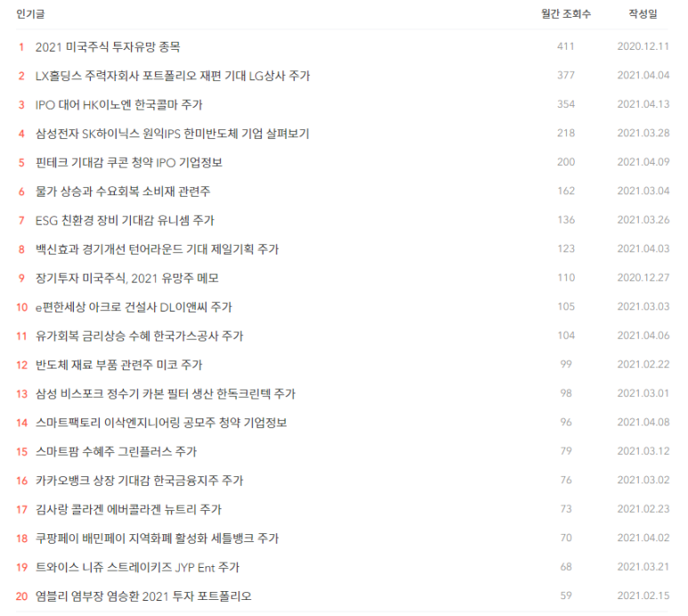688x616 pixels.
Task: Click monthly view count 110
Action: point(566,278)
